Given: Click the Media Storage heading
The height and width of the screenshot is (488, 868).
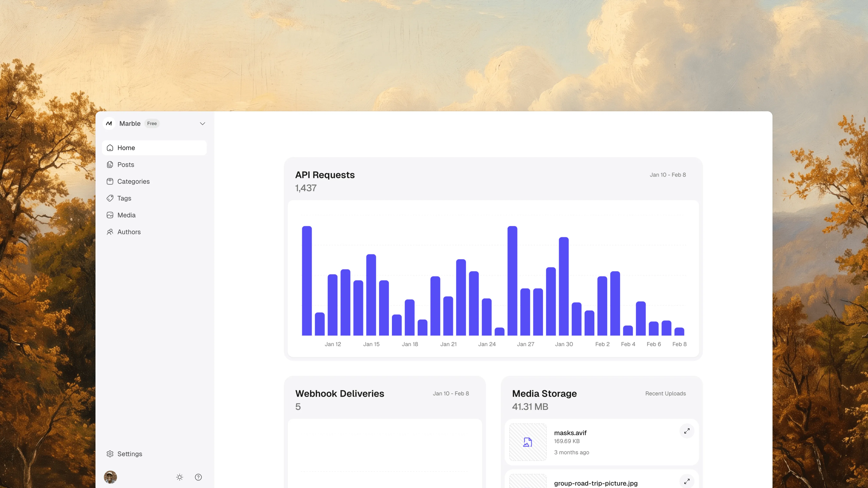Looking at the screenshot, I should [x=544, y=394].
